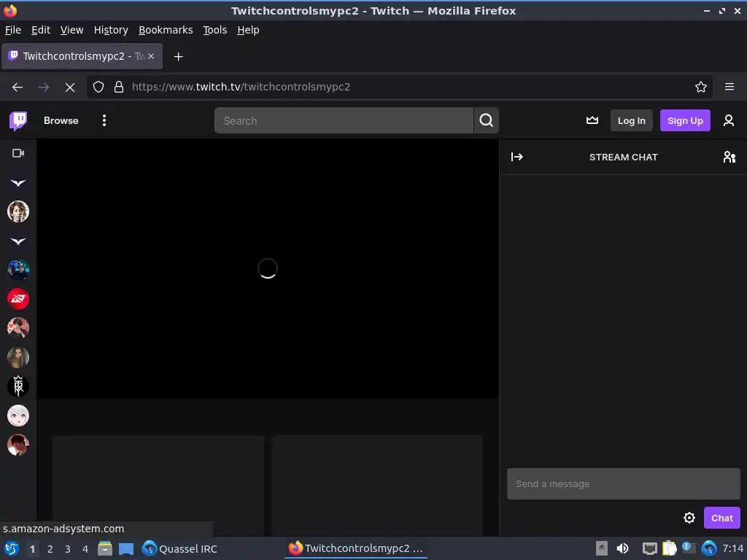747x560 pixels.
Task: Click the tracking protection shield icon
Action: click(x=98, y=87)
